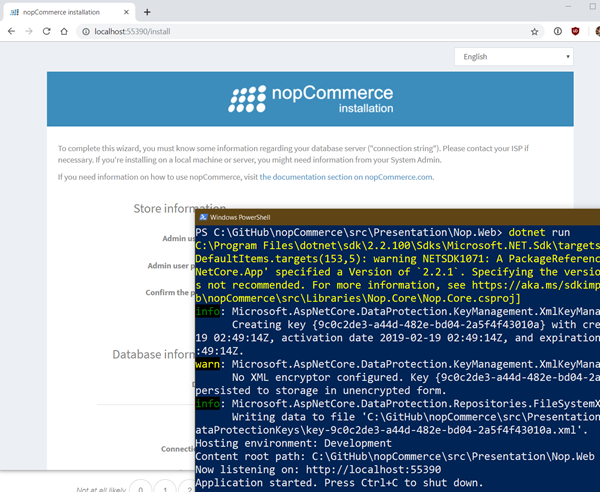The height and width of the screenshot is (492, 600).
Task: Click the 'Content root path' line in PowerShell
Action: 395,456
